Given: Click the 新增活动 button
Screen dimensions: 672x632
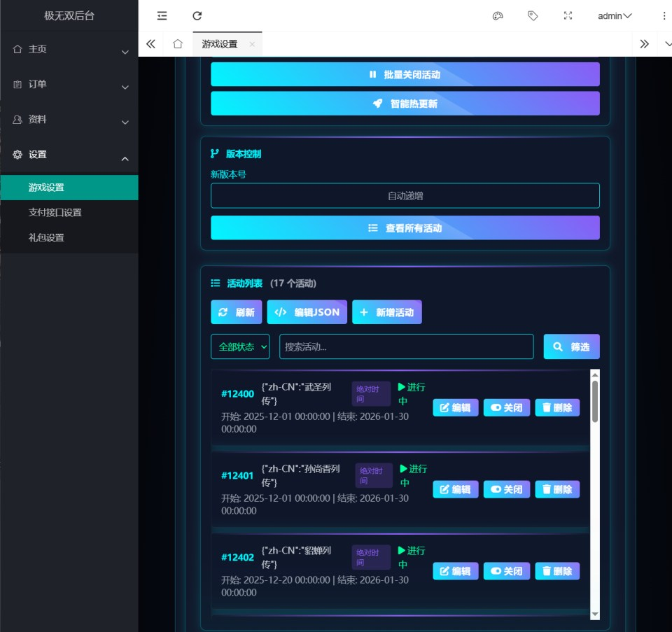Looking at the screenshot, I should point(386,312).
